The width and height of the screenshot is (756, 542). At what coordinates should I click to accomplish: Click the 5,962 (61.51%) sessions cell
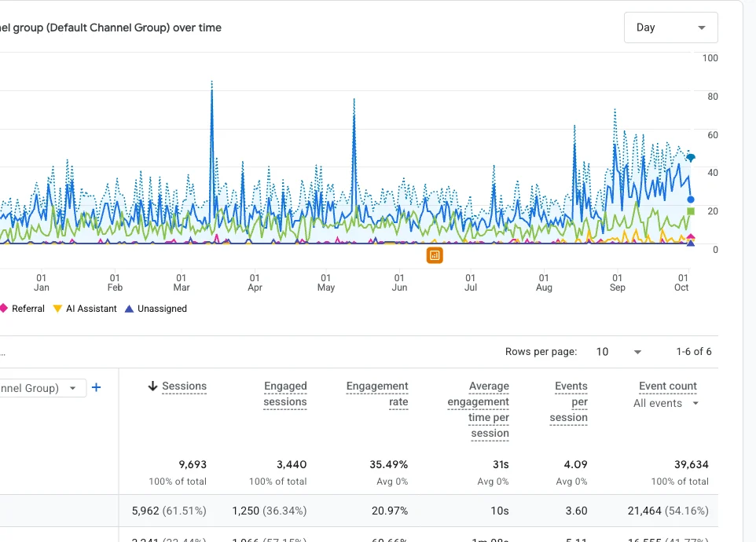(x=169, y=511)
